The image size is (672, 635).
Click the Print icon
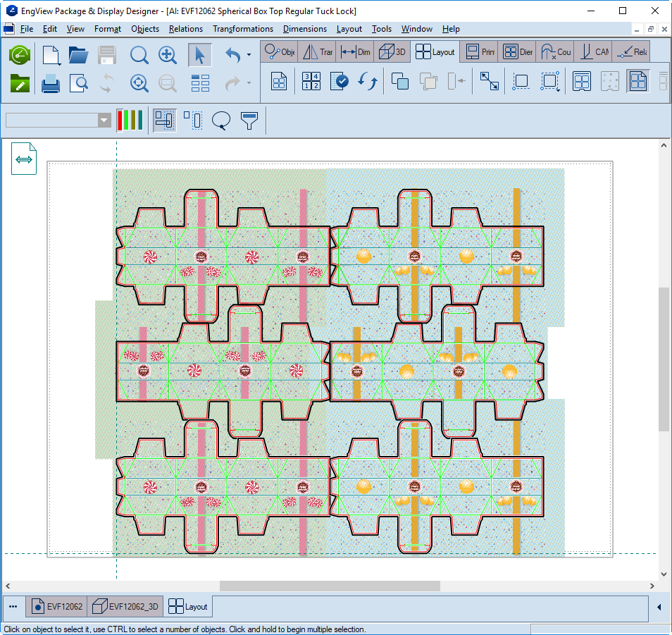click(x=51, y=84)
